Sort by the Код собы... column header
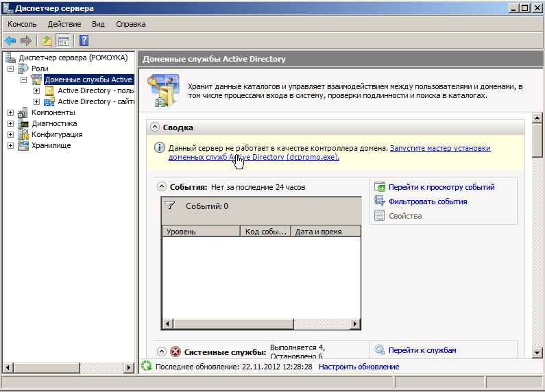Screen dimensions: 545x392 point(265,232)
